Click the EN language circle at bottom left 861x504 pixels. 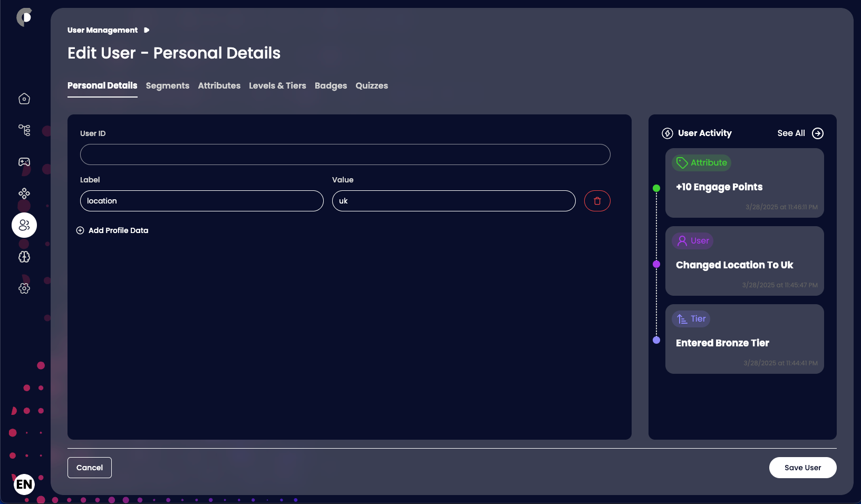[24, 484]
